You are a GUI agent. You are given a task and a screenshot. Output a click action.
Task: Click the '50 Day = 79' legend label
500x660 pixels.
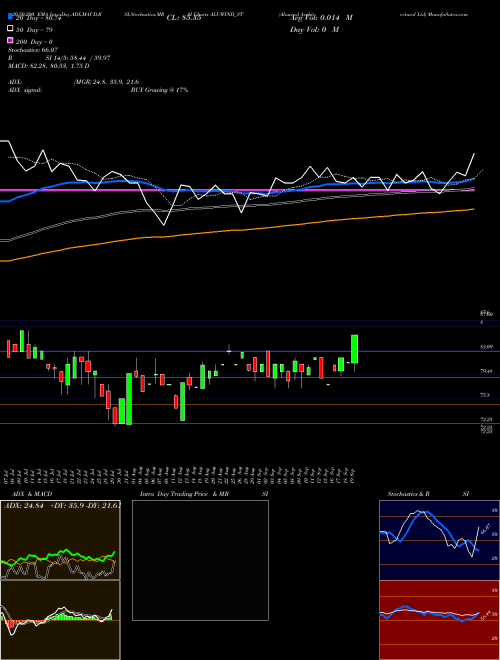35,29
